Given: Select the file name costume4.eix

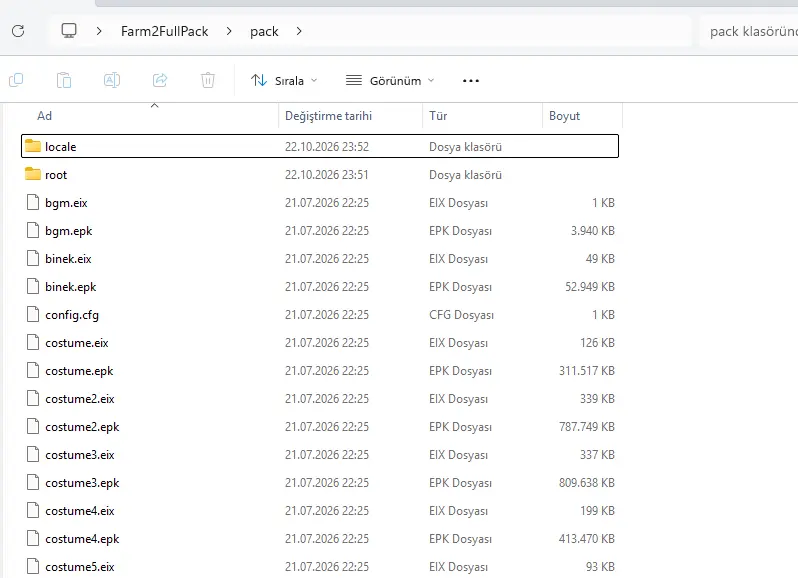Looking at the screenshot, I should click(x=80, y=511).
